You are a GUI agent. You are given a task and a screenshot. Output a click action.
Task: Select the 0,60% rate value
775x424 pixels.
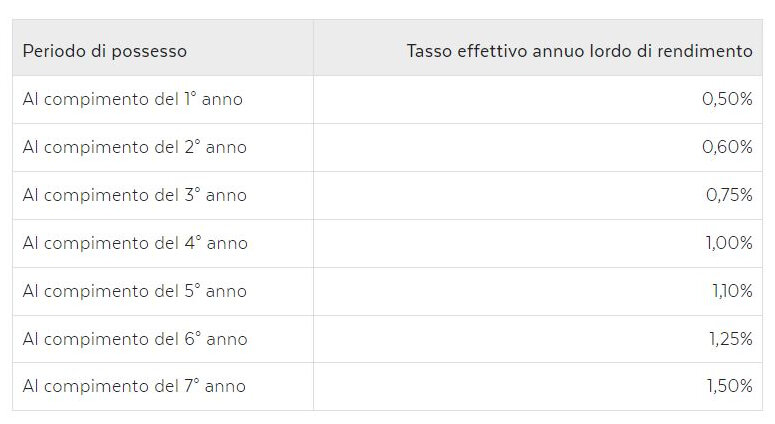tap(727, 147)
